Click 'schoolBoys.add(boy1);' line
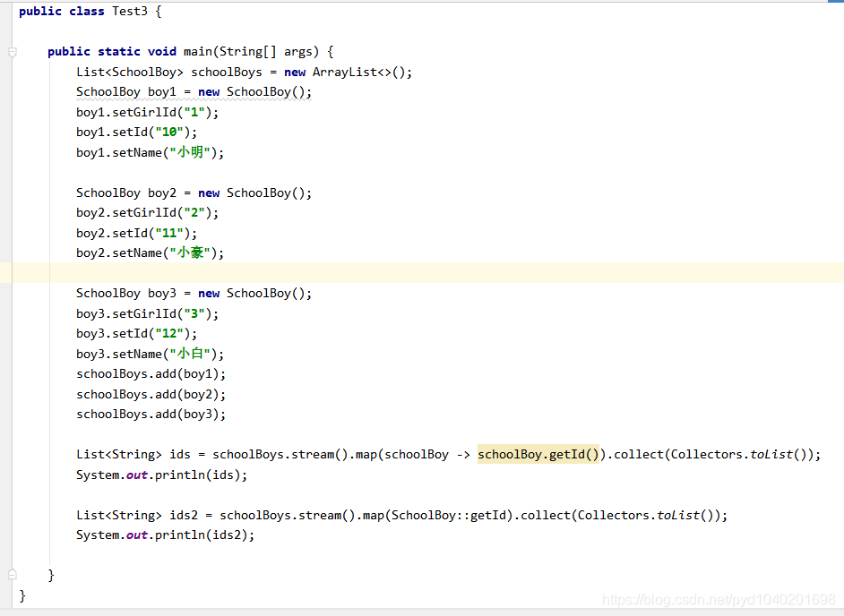The height and width of the screenshot is (616, 844). [151, 374]
